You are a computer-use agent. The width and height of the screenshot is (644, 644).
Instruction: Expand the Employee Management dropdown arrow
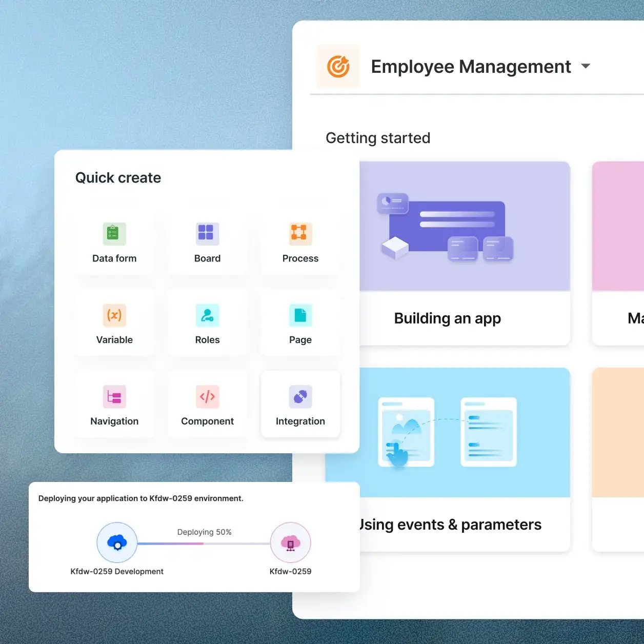[x=586, y=66]
